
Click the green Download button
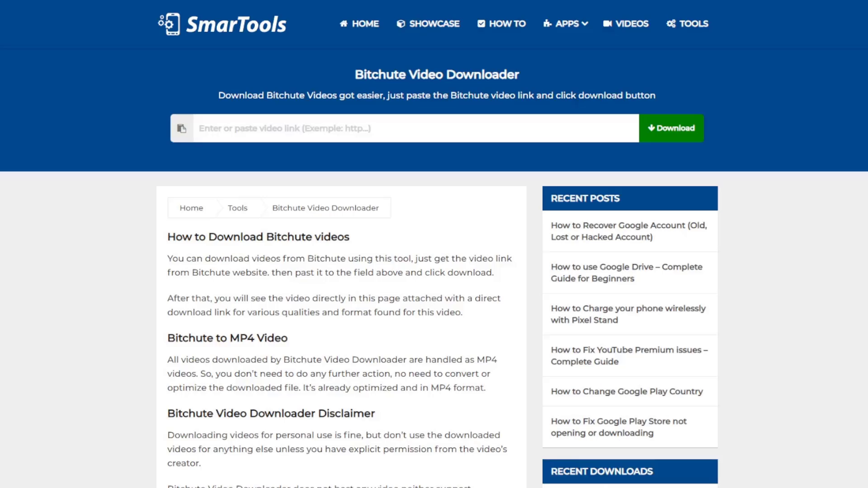tap(671, 128)
